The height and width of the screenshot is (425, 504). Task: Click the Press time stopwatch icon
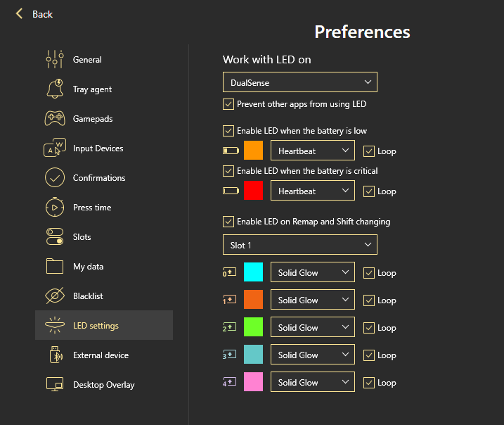(55, 208)
